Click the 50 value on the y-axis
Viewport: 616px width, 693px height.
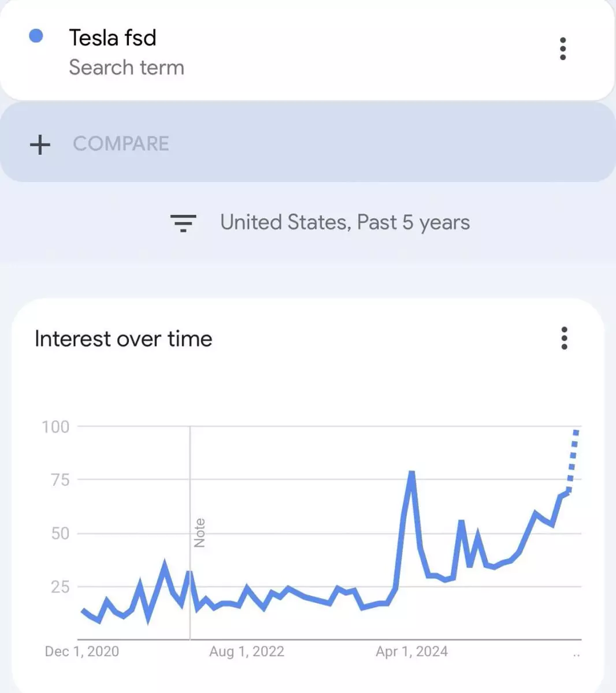click(x=60, y=533)
